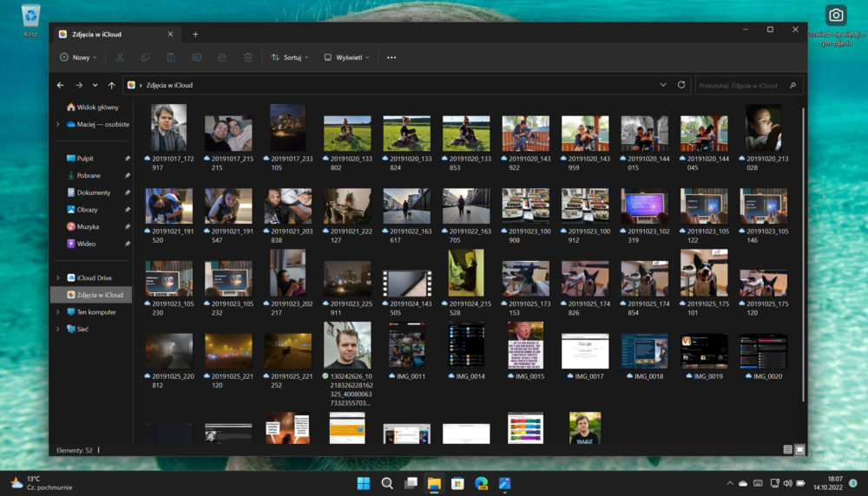Show hidden system tray icons
868x496 pixels.
pos(730,483)
